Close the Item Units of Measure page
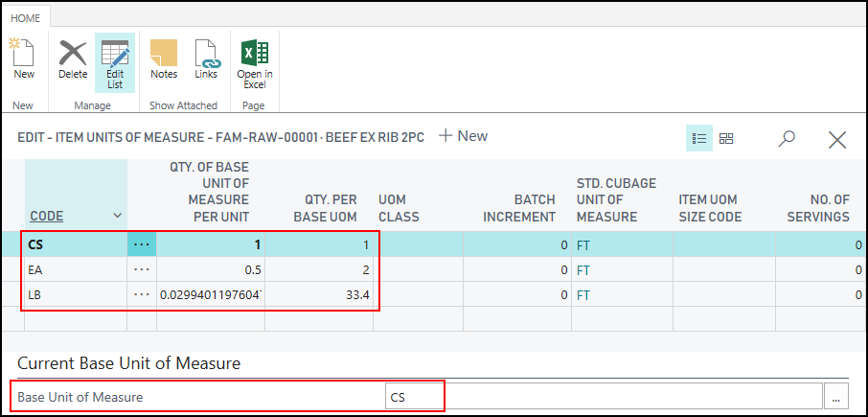 (x=836, y=140)
